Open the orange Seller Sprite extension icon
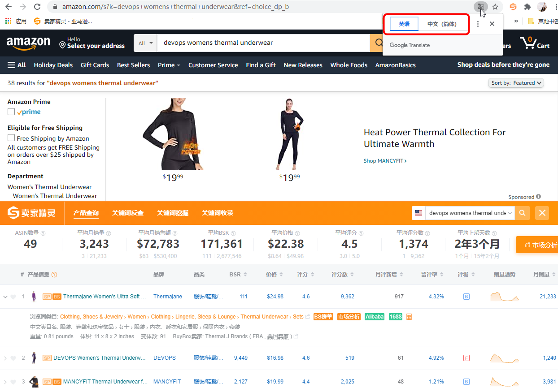 pos(513,7)
